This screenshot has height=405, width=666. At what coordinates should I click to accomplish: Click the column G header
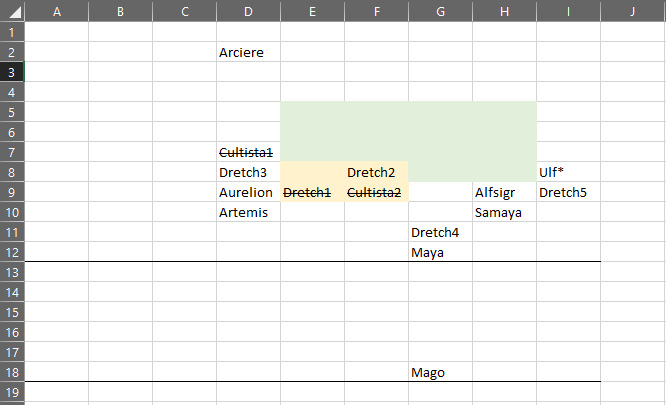pos(440,11)
